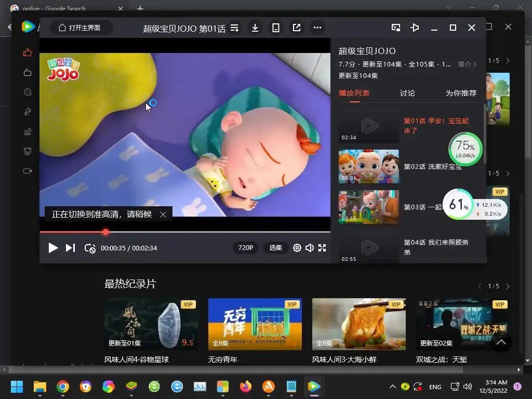
Task: Open the variety show microphone sidebar icon
Action: click(28, 112)
